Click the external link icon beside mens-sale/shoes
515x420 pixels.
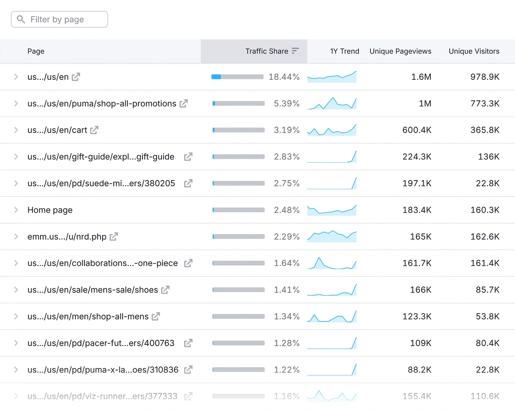[x=165, y=290]
